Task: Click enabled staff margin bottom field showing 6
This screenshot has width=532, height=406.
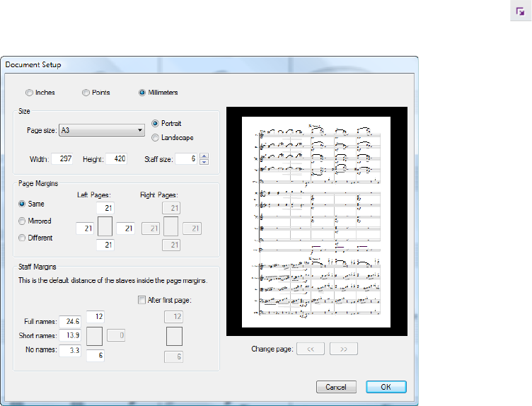Action: click(x=96, y=356)
